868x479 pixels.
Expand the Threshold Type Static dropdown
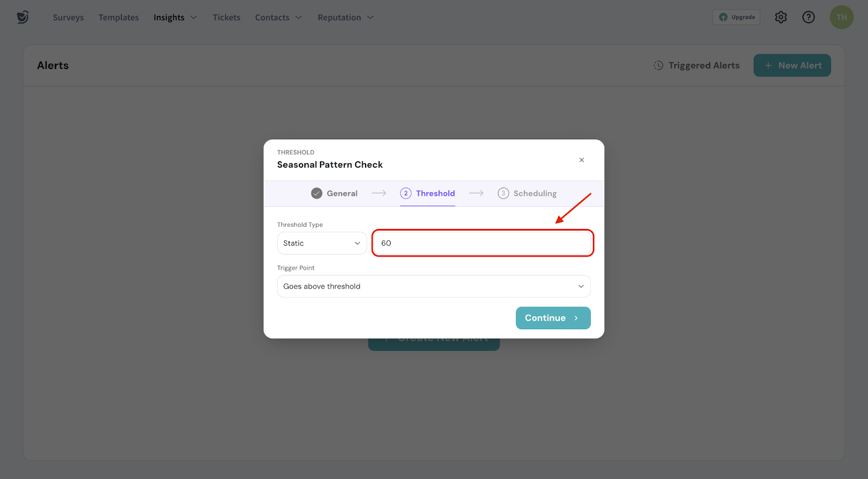[322, 243]
